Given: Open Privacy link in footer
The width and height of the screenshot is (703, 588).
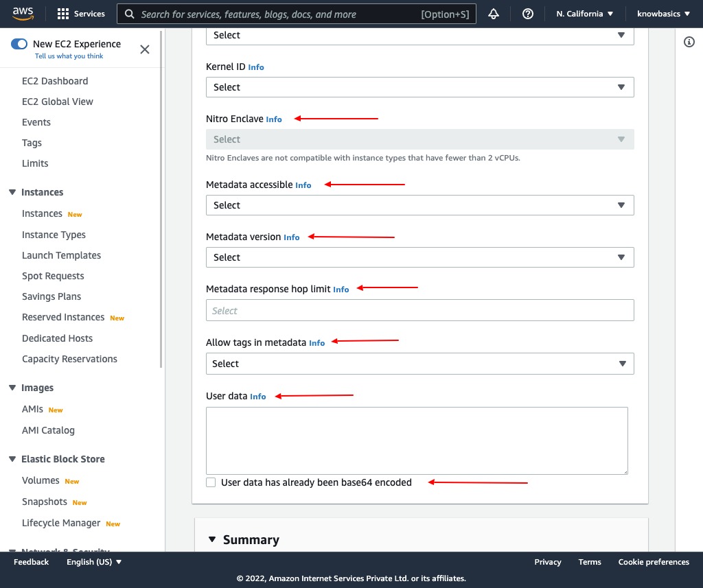Looking at the screenshot, I should point(548,562).
